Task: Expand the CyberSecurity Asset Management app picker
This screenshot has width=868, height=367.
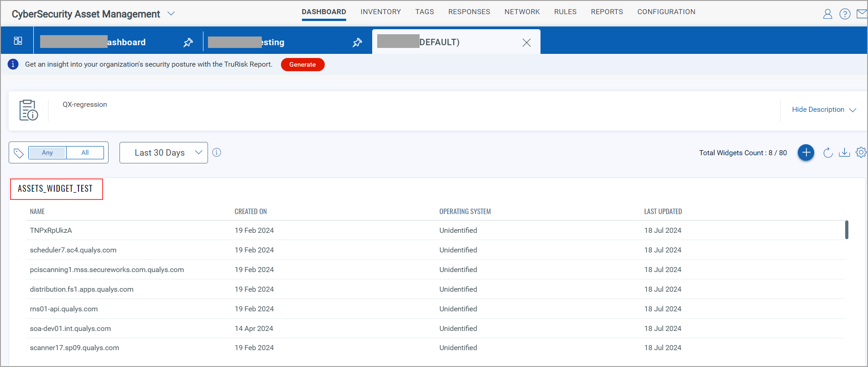Action: (171, 14)
